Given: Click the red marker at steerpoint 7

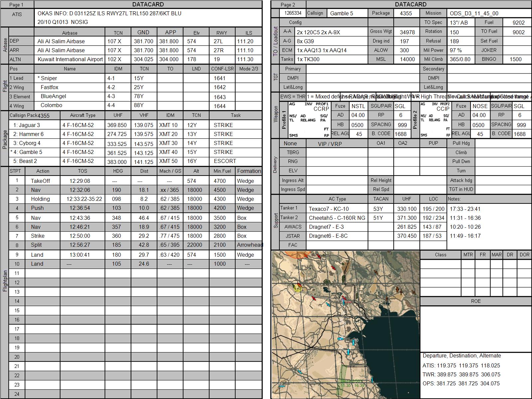Looking at the screenshot, I should pos(344,298).
